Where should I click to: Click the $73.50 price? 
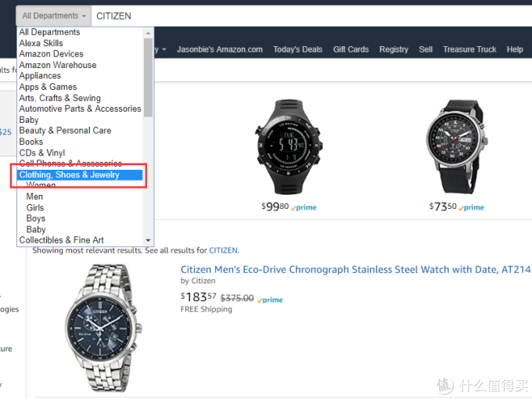(x=443, y=207)
